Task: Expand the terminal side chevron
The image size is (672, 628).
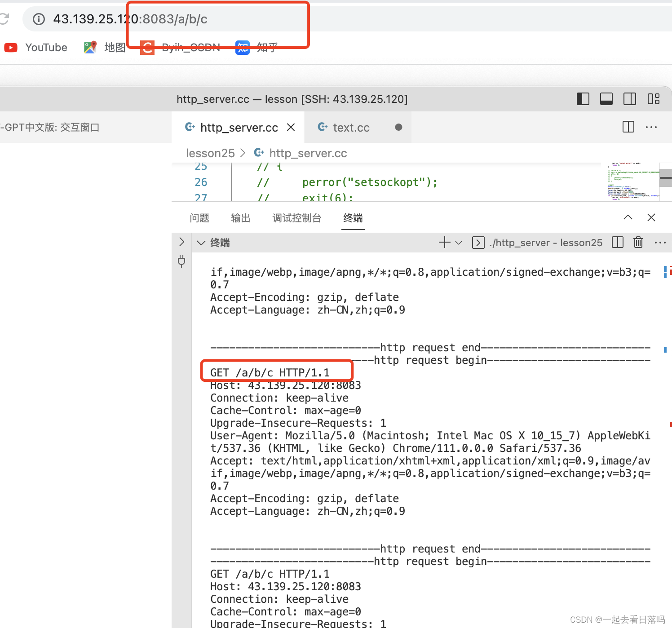Action: (x=181, y=242)
